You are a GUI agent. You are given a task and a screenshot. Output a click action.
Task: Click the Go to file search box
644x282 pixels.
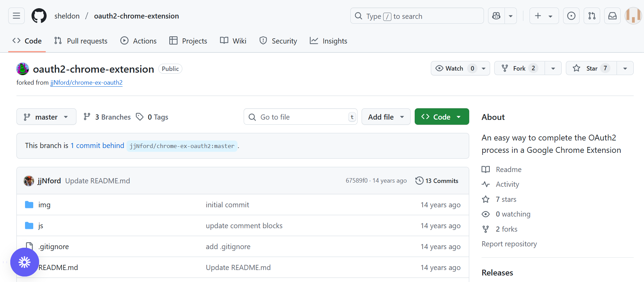pyautogui.click(x=301, y=117)
